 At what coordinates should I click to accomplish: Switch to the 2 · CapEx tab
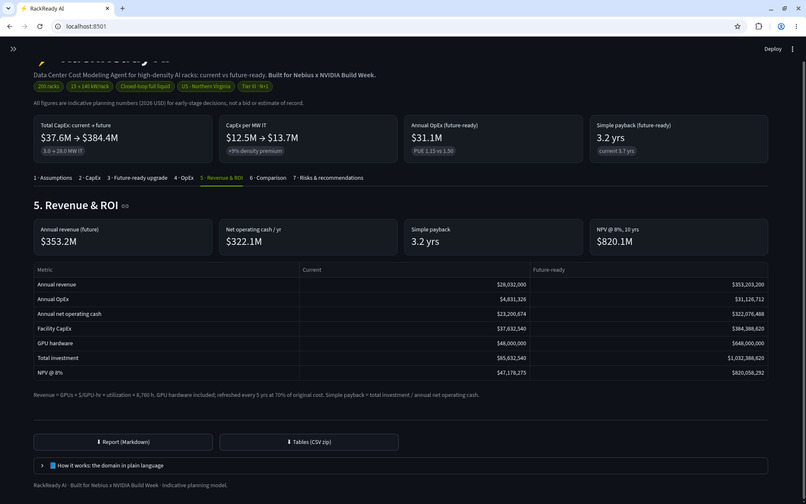(x=90, y=178)
